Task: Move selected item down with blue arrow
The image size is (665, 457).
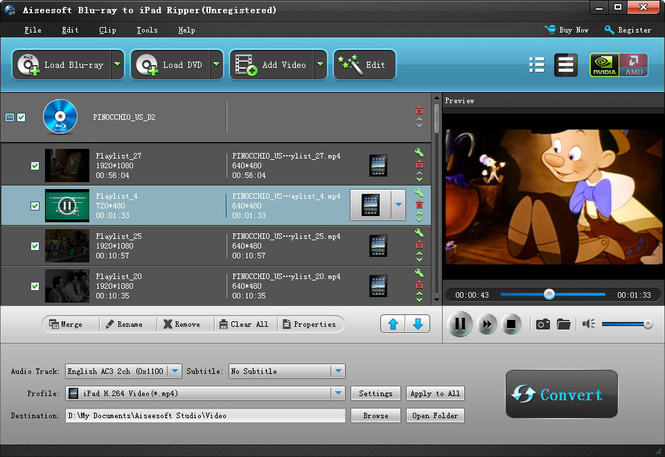Action: point(418,324)
